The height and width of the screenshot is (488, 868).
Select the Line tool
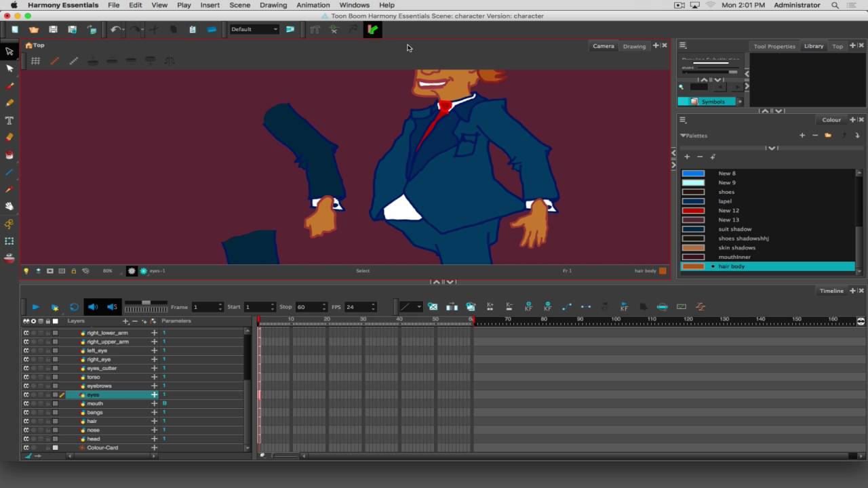9,172
